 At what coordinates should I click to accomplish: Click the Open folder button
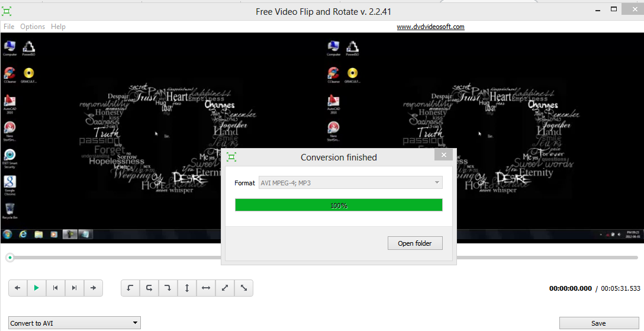[x=415, y=243]
